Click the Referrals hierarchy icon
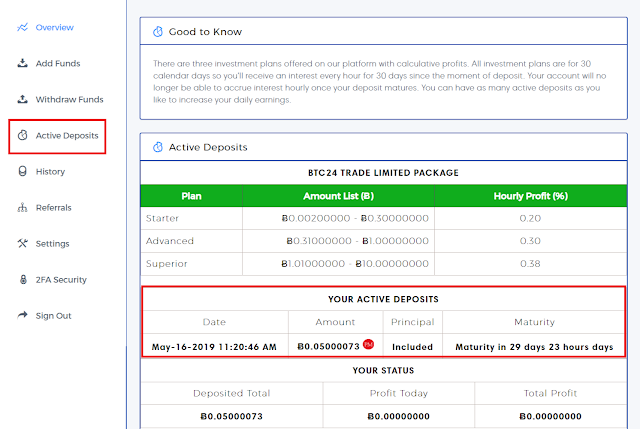The image size is (640, 429). (x=22, y=207)
